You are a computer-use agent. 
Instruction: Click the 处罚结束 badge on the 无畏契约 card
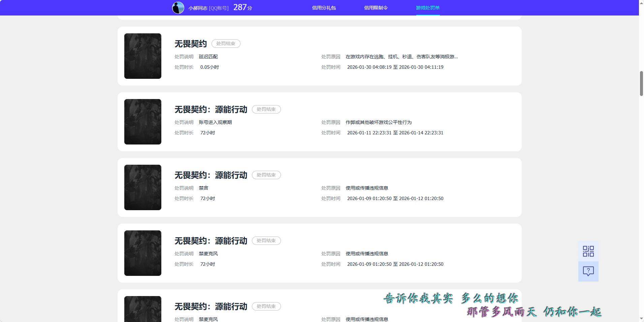pos(226,43)
